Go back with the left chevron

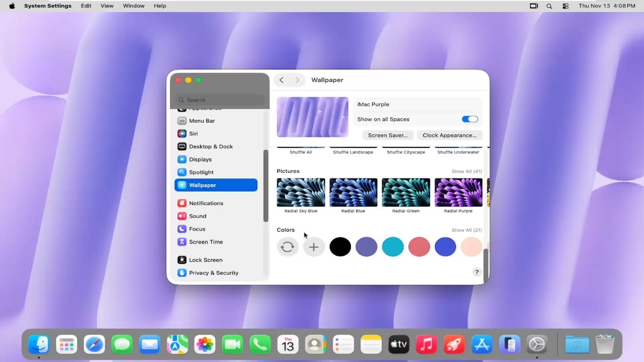pyautogui.click(x=282, y=80)
